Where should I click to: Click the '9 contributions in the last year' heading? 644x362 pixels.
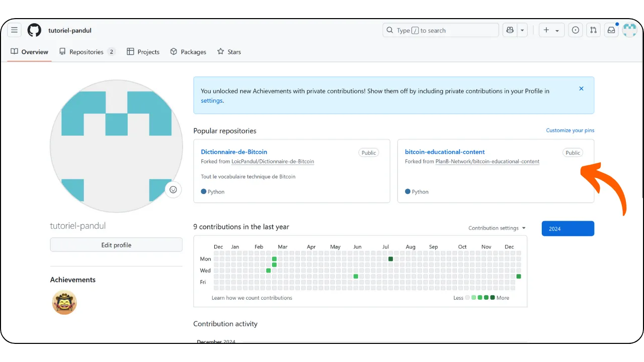point(242,227)
